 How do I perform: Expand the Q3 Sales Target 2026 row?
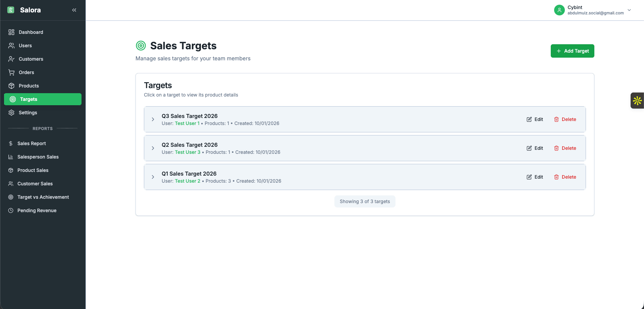point(153,119)
